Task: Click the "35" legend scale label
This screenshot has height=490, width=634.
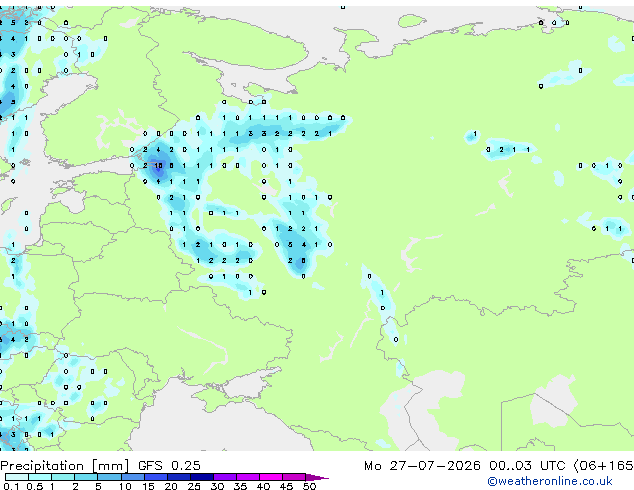Action: [x=240, y=486]
